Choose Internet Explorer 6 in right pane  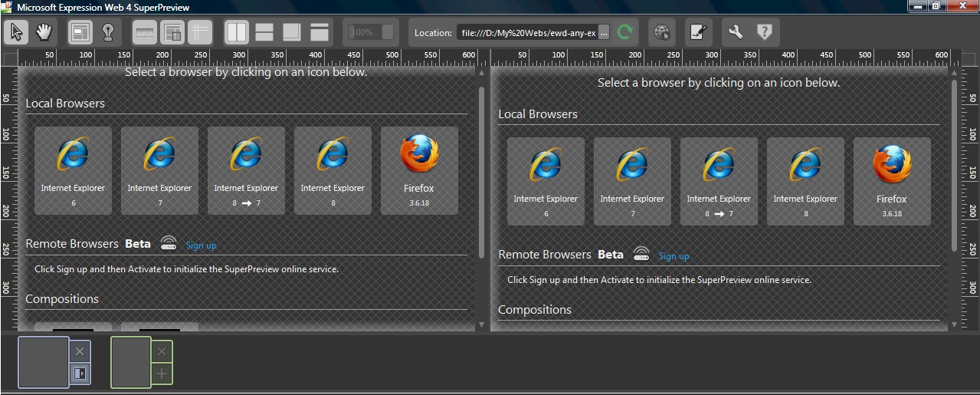coord(546,182)
